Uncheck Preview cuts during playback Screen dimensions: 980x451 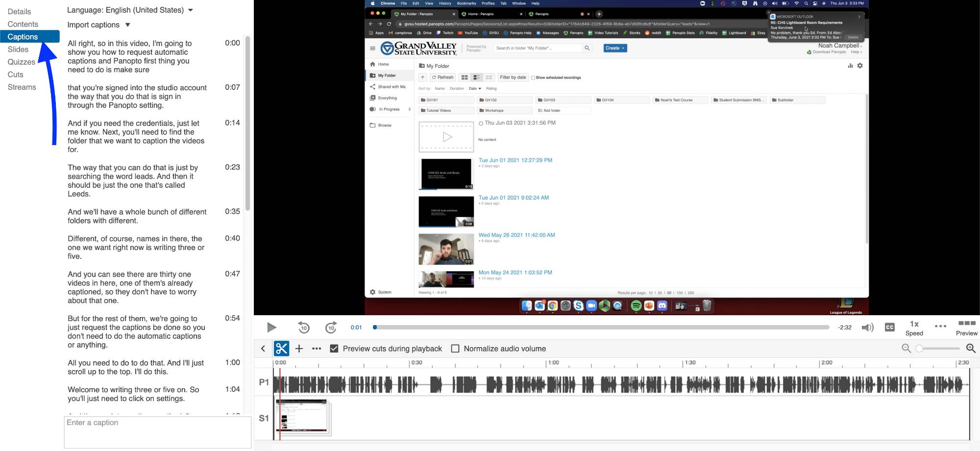coord(334,349)
